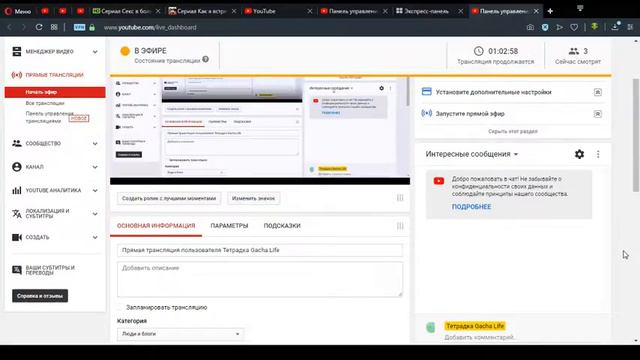Image resolution: width=640 pixels, height=360 pixels.
Task: Click the downloads icon in browser toolbar
Action: (x=615, y=27)
